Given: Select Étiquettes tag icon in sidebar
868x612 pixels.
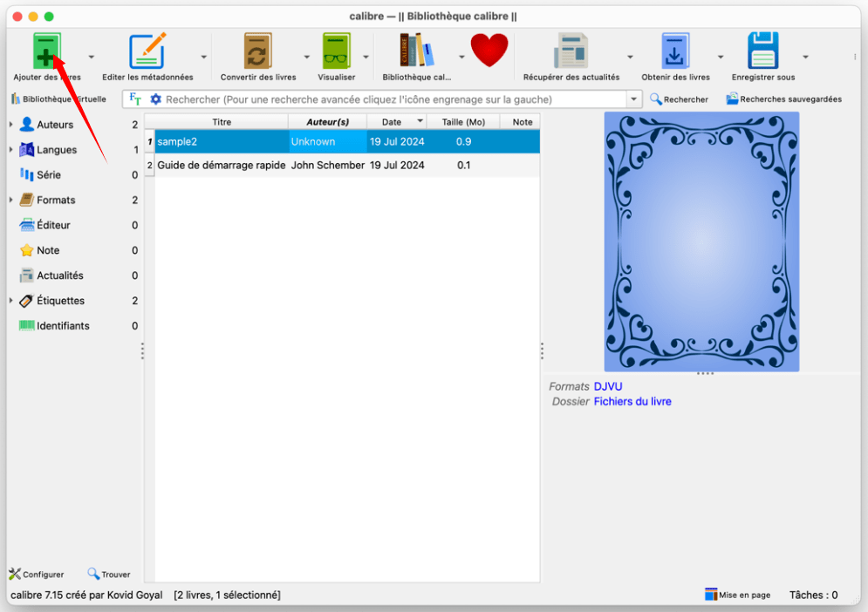Looking at the screenshot, I should tap(26, 301).
